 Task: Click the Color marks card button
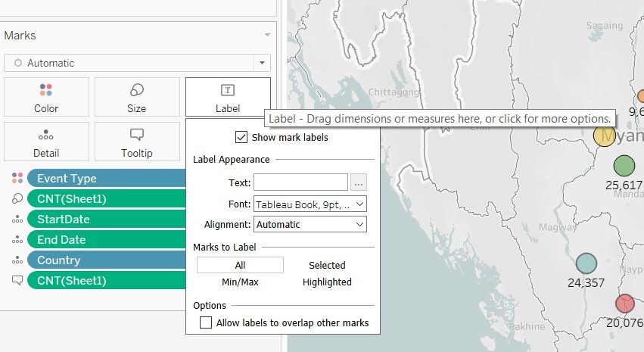coord(46,97)
